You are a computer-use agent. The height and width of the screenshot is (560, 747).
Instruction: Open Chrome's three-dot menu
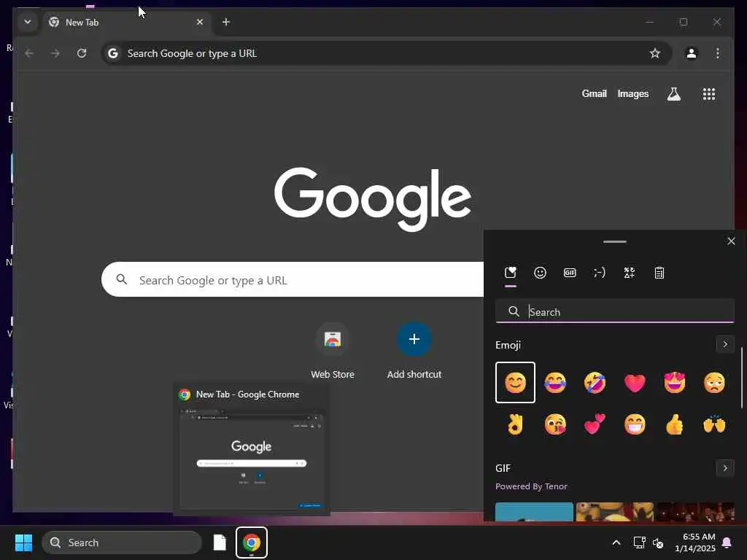[x=718, y=53]
